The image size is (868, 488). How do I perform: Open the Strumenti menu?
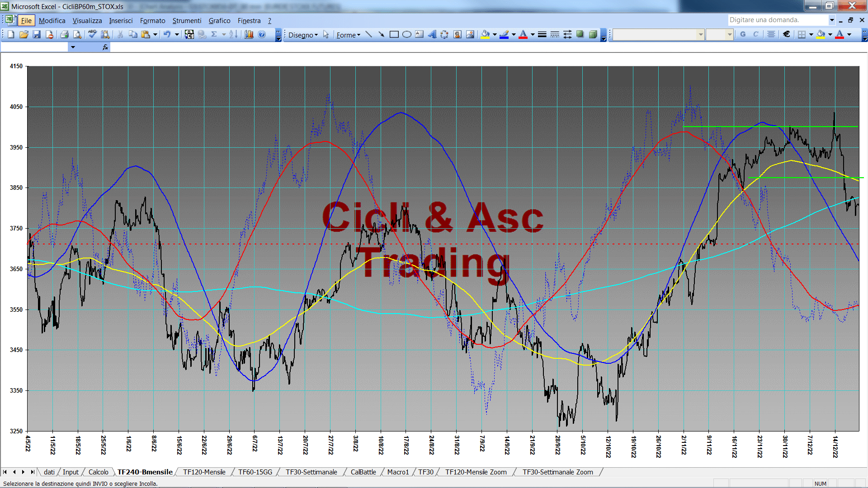pyautogui.click(x=187, y=21)
